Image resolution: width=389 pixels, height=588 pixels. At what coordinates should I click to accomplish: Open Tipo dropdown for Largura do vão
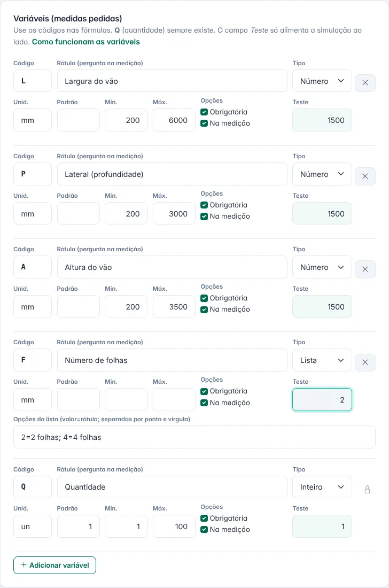tap(322, 81)
